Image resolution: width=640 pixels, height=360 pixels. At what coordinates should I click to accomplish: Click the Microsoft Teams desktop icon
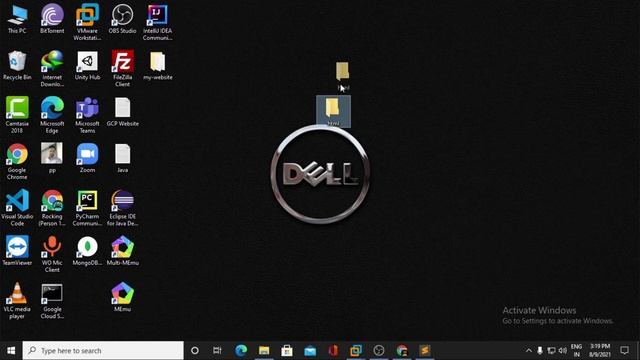(x=87, y=115)
